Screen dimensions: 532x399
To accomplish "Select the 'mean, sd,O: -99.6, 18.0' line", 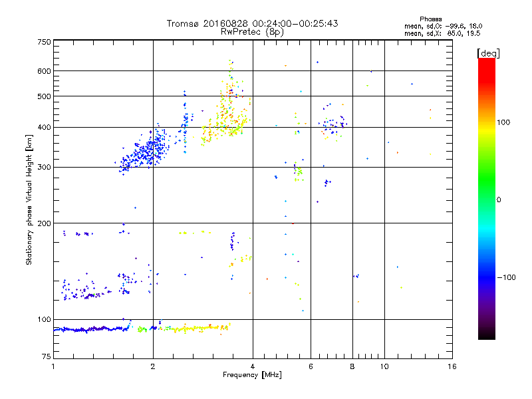I will (x=443, y=26).
